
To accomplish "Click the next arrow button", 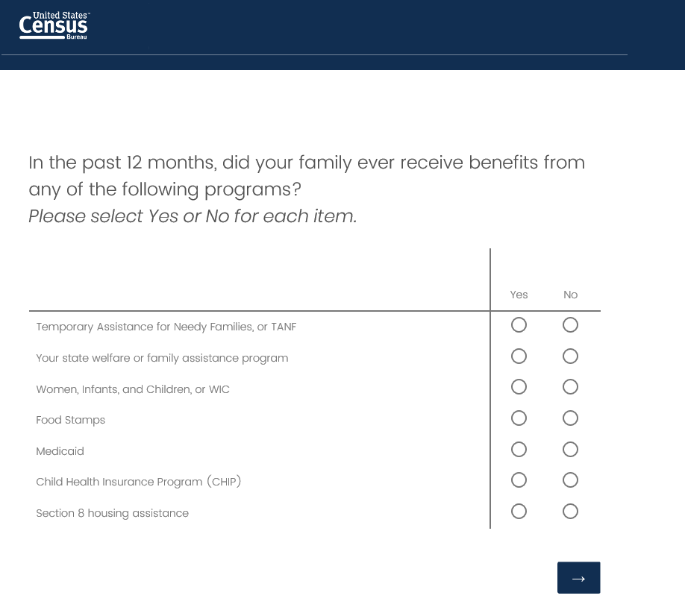I will (578, 578).
